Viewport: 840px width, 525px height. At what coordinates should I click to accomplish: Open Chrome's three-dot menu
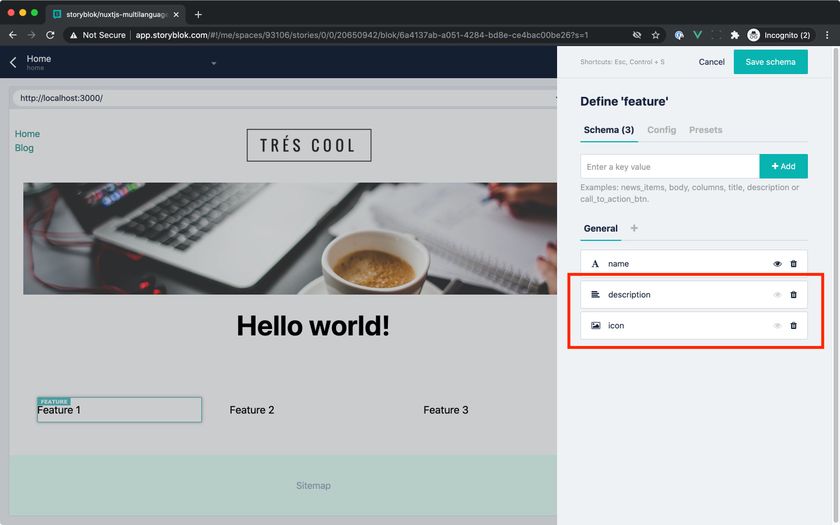tap(827, 35)
